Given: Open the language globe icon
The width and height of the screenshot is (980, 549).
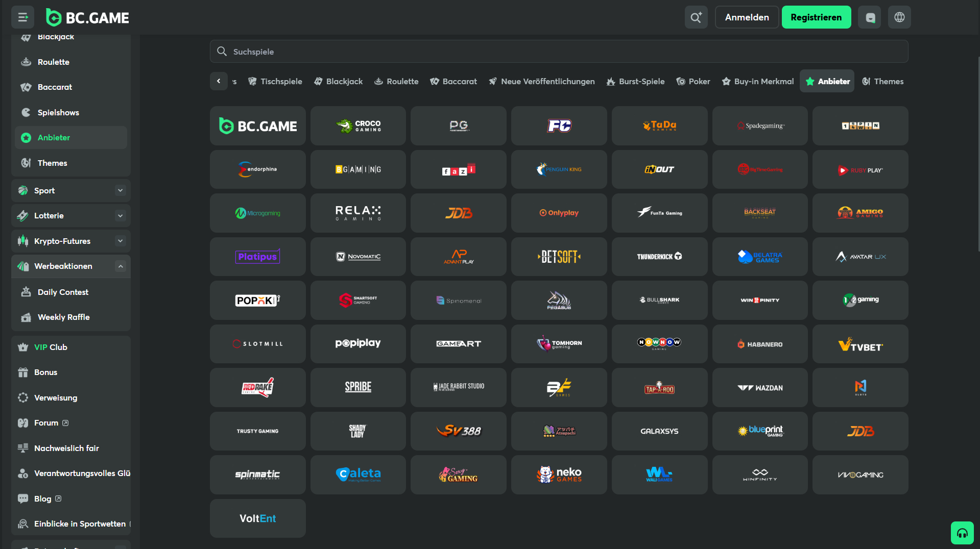Looking at the screenshot, I should coord(899,17).
